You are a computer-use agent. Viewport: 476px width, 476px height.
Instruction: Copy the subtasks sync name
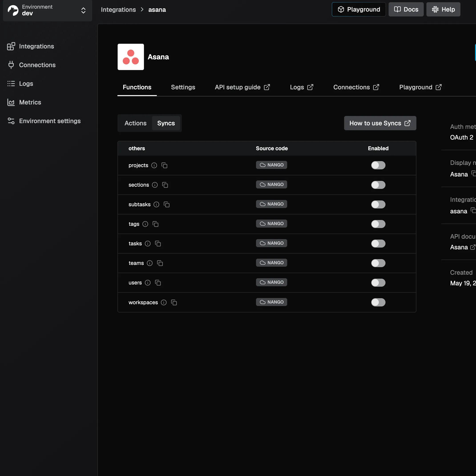coord(166,204)
